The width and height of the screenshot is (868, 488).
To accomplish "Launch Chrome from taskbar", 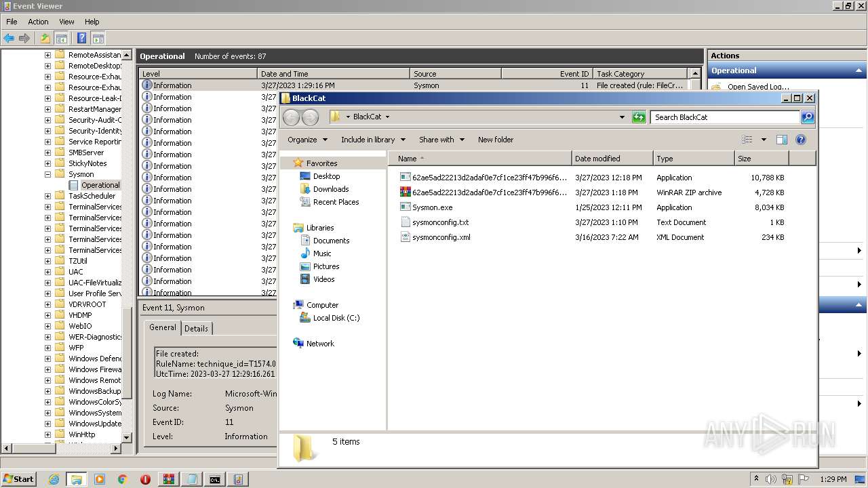I will pos(123,479).
